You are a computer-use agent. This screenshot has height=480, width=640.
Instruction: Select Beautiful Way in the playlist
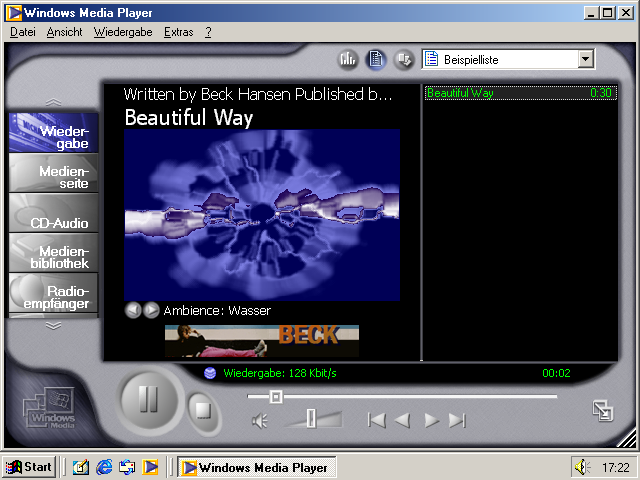click(520, 93)
